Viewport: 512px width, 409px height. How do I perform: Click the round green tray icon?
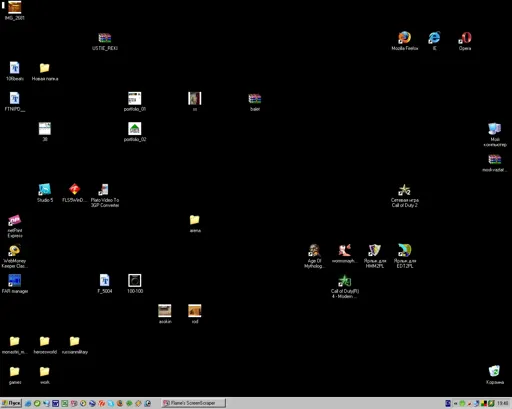(x=462, y=404)
